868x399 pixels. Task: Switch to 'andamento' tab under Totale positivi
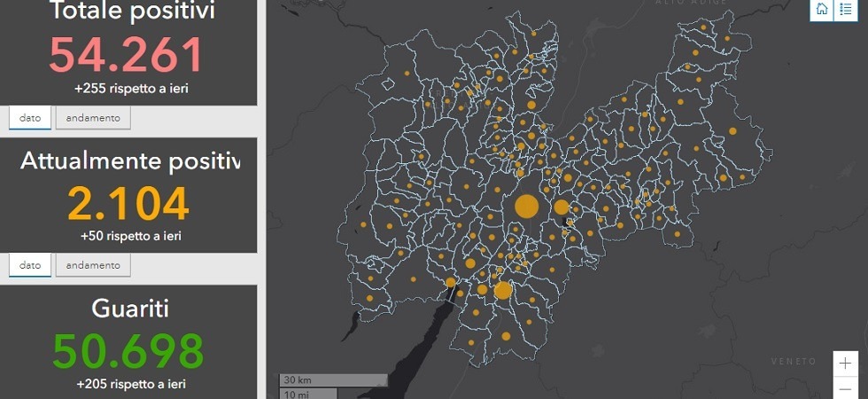(x=93, y=118)
